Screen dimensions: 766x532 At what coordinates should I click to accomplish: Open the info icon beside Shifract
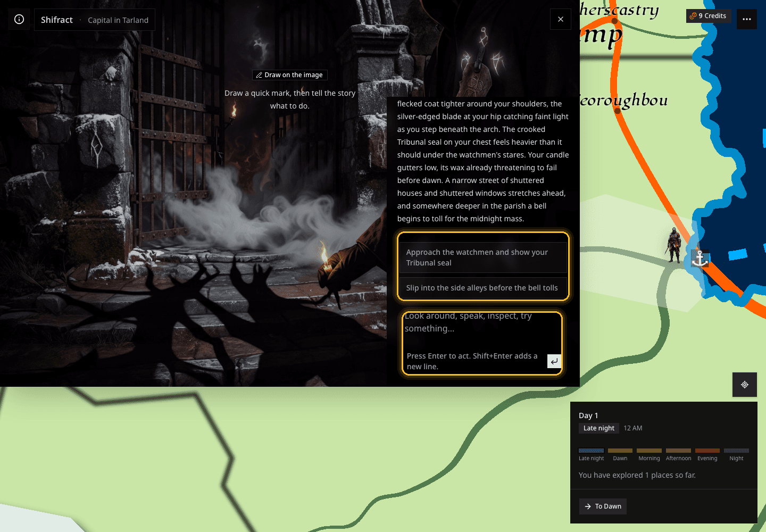[x=19, y=19]
